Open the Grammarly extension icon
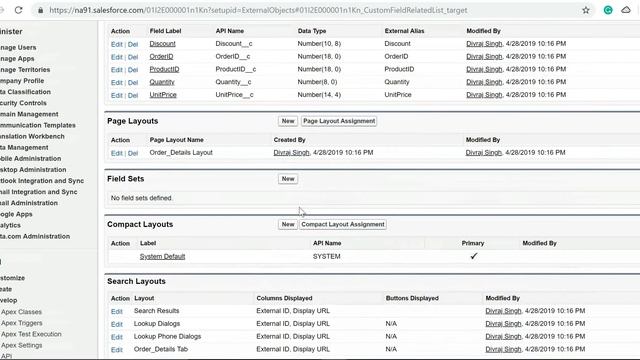The image size is (640, 360). tap(608, 10)
